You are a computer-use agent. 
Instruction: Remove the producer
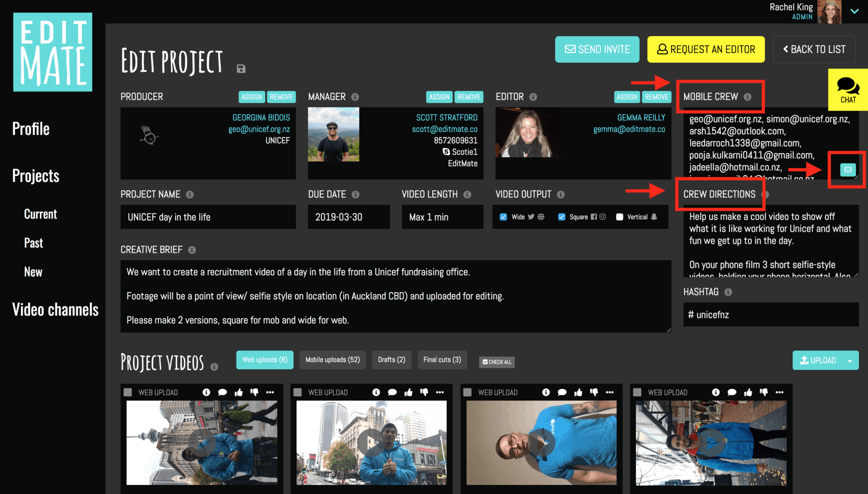[281, 97]
